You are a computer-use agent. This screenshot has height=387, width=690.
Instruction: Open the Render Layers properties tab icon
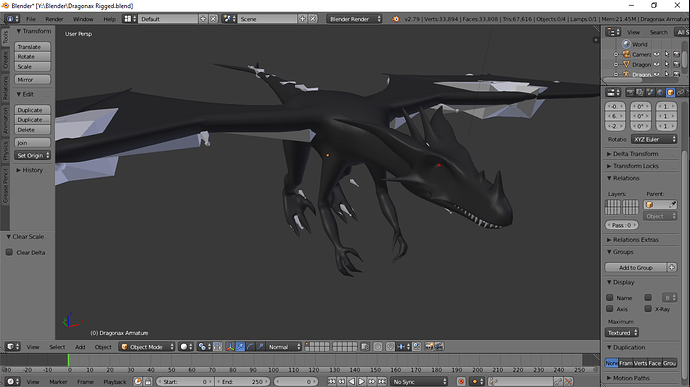640,92
